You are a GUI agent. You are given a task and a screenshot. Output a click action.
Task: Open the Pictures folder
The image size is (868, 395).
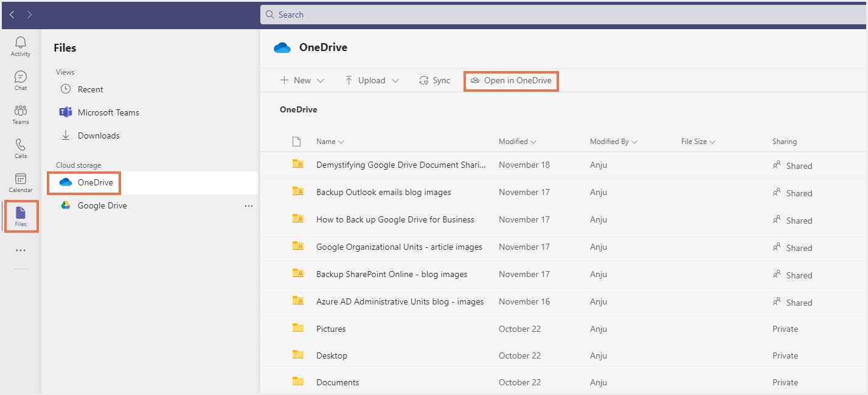pyautogui.click(x=331, y=329)
